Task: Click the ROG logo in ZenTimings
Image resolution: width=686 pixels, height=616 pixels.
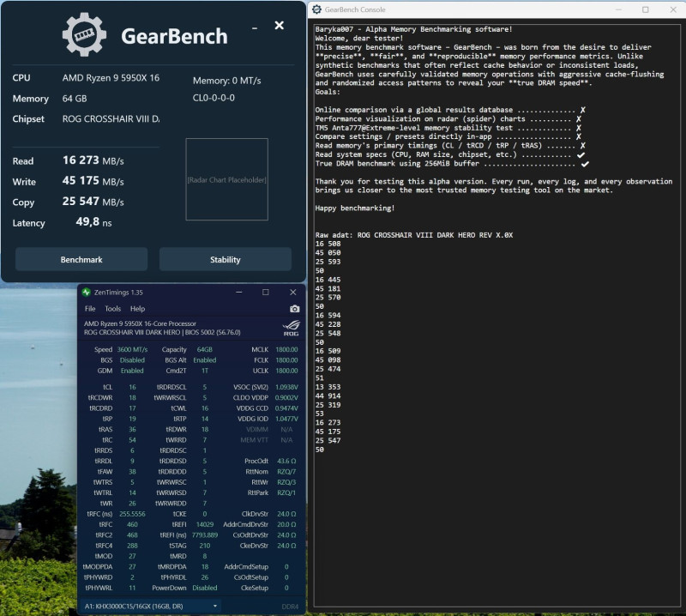Action: (x=291, y=328)
